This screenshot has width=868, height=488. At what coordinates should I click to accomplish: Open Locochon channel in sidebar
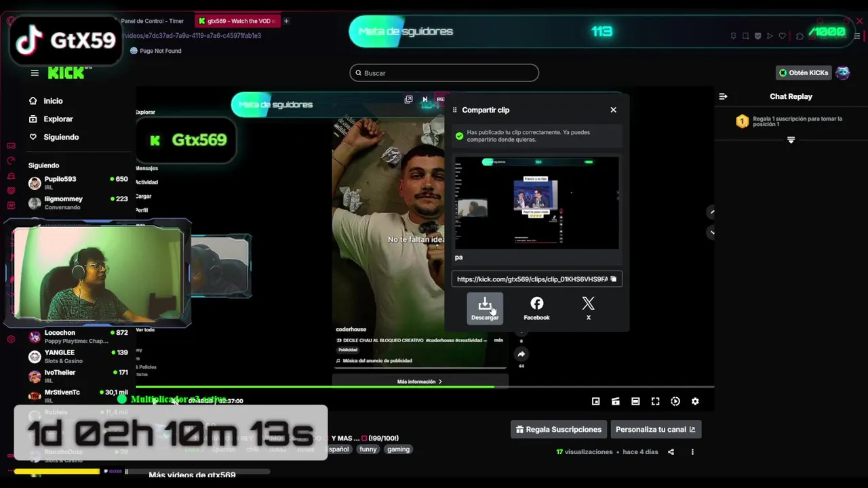pos(78,337)
